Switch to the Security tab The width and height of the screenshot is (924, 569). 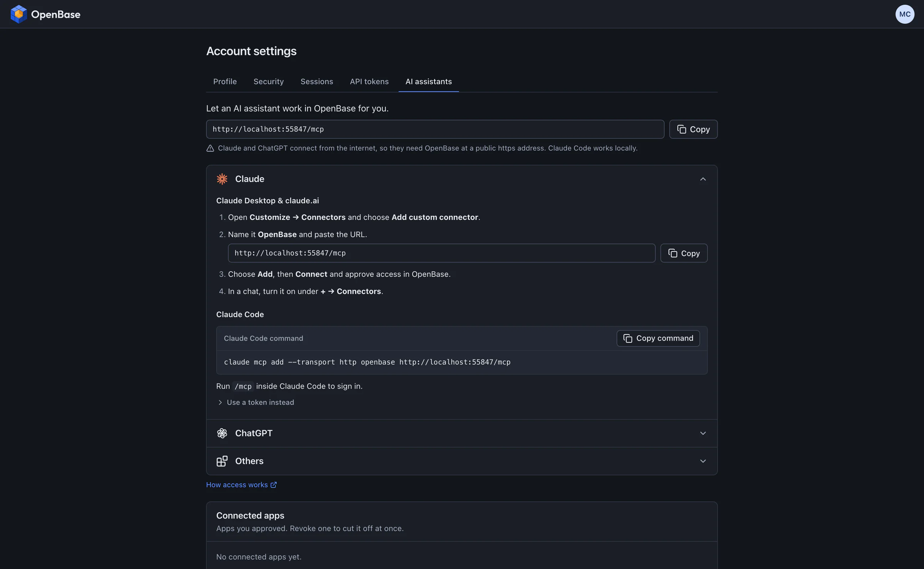(x=268, y=82)
